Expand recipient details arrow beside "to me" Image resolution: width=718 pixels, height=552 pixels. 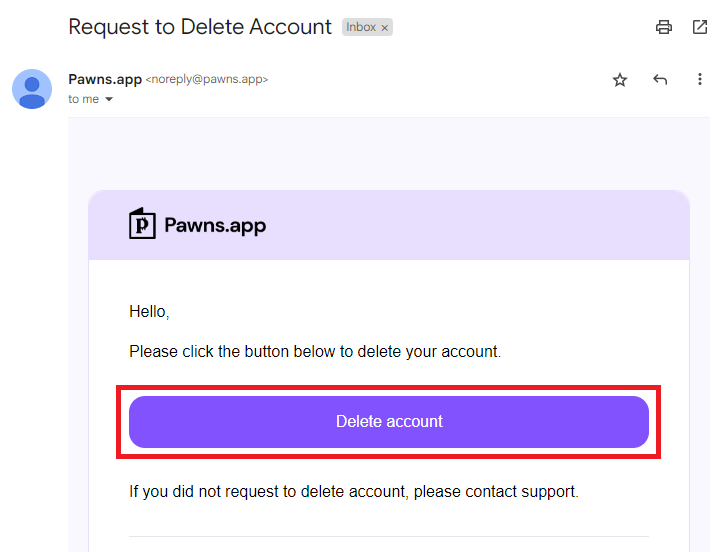[x=109, y=100]
